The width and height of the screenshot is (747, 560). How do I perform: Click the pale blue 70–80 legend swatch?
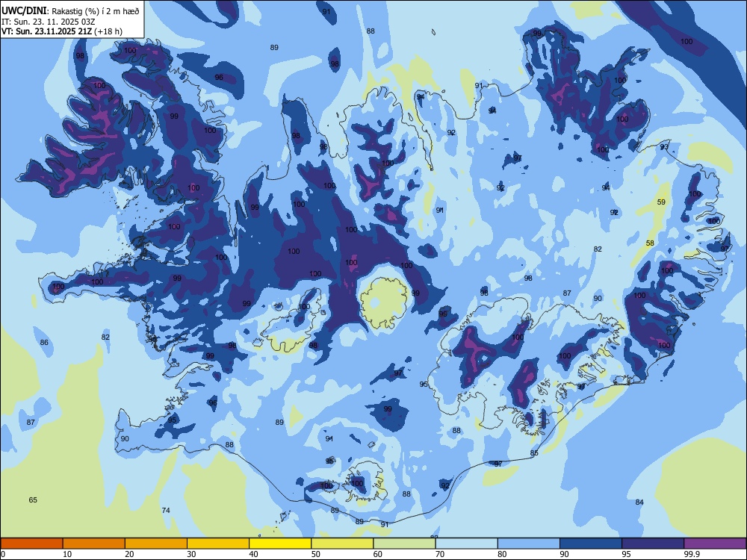point(467,544)
